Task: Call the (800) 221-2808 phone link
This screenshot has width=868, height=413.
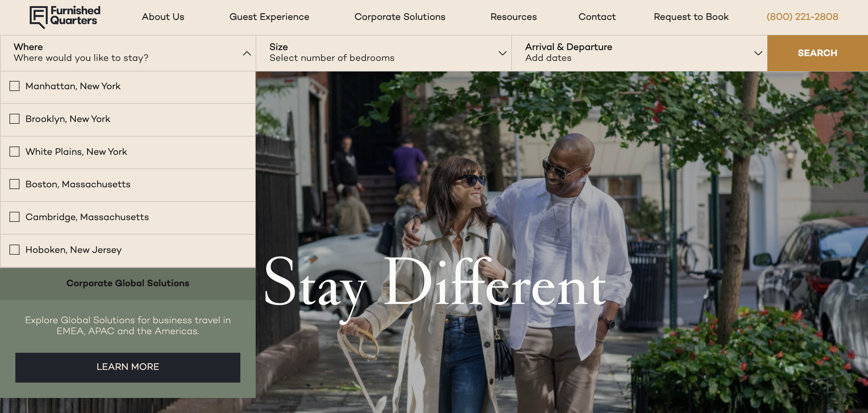Action: coord(802,17)
